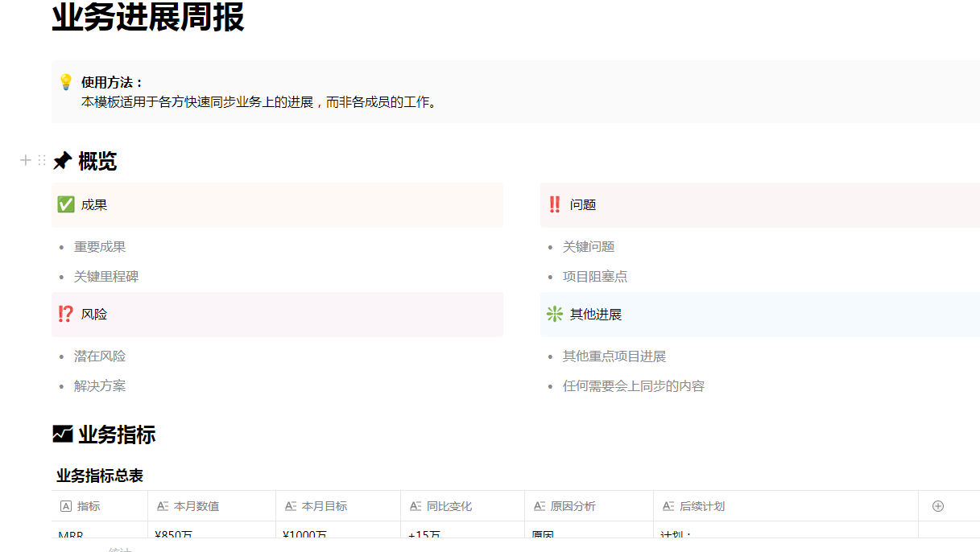Image resolution: width=980 pixels, height=552 pixels.
Task: Click the 业务指标总表 table title
Action: (100, 476)
